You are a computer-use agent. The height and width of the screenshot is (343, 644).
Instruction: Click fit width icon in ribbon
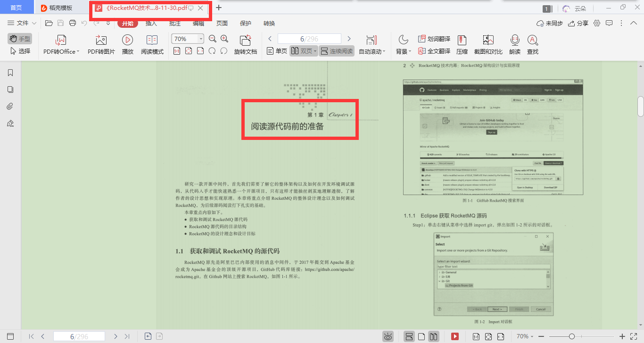(x=200, y=51)
